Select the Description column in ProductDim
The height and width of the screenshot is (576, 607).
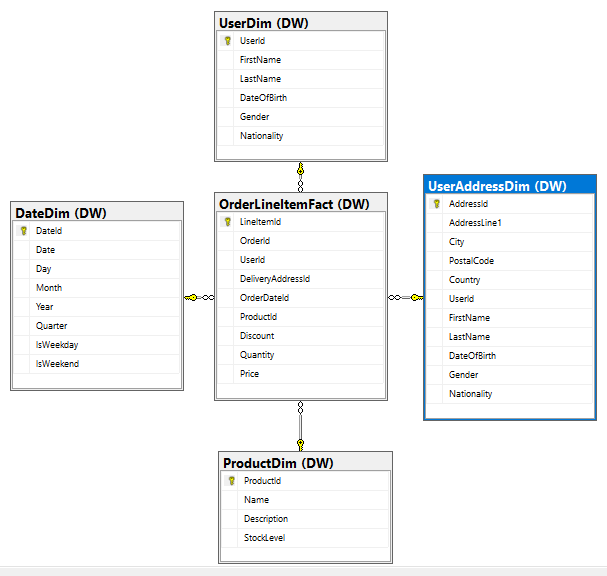coord(305,519)
